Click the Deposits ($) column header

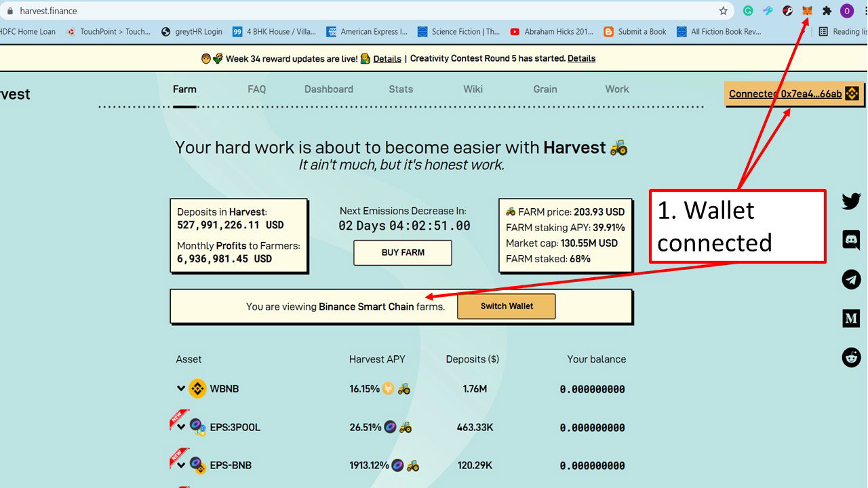[473, 359]
